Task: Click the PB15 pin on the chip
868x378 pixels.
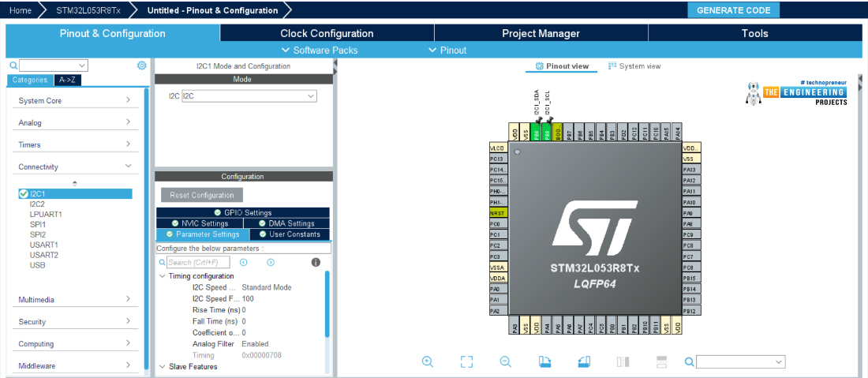Action: (x=691, y=279)
